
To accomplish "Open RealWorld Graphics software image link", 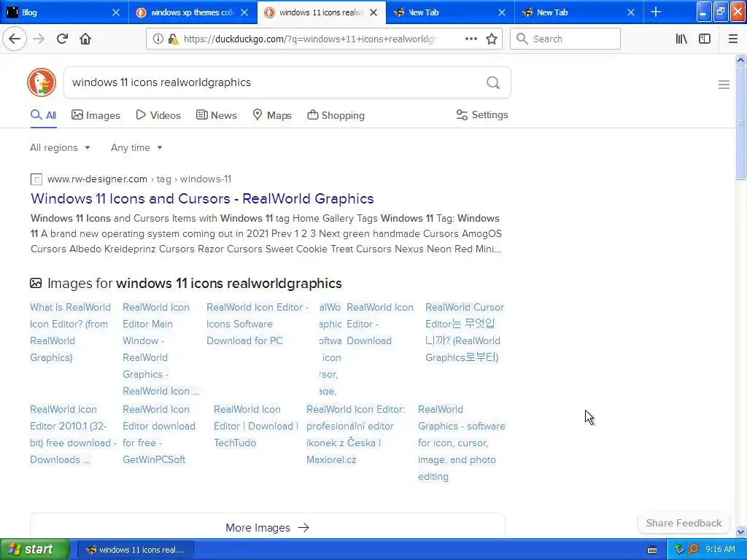I will pyautogui.click(x=462, y=443).
